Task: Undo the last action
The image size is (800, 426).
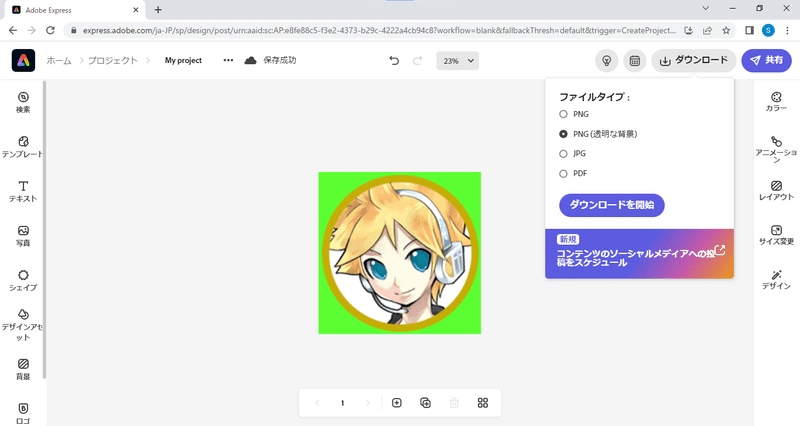Action: click(x=394, y=61)
